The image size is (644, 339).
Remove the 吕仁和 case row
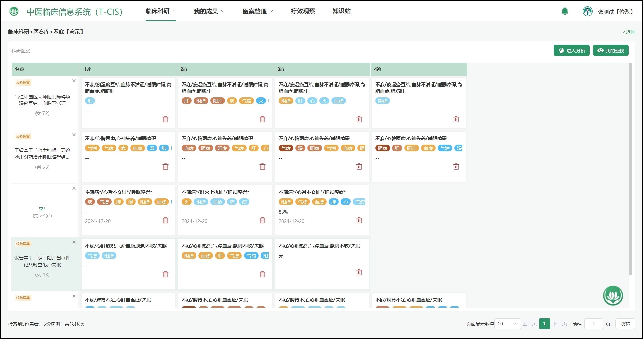pyautogui.click(x=74, y=81)
